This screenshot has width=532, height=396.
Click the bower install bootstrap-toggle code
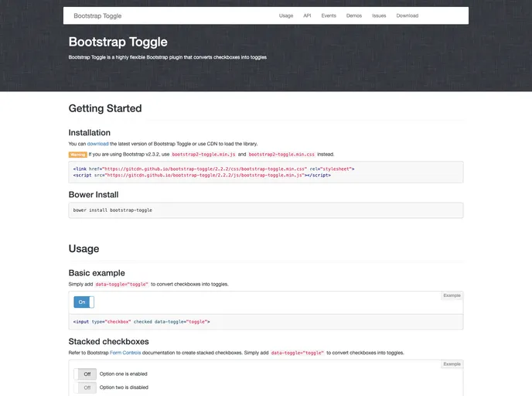[113, 210]
